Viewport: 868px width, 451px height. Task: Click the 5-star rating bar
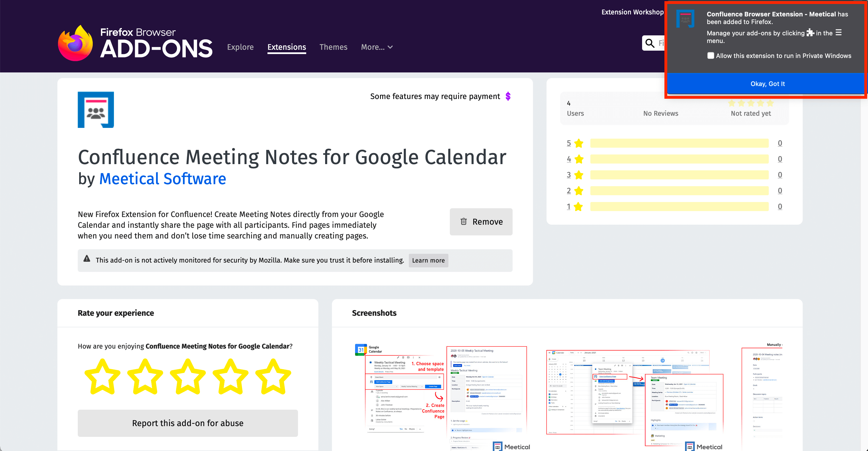tap(679, 143)
